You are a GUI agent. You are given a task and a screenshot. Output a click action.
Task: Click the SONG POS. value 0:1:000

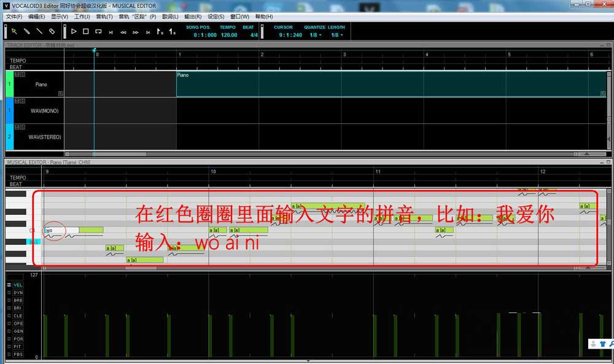(205, 35)
